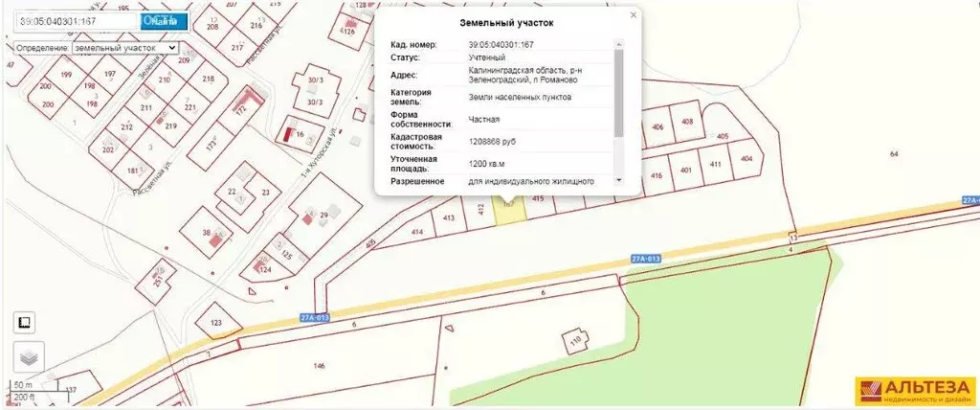Click the value Земли населенных пунктов
The image size is (980, 410).
pos(520,97)
